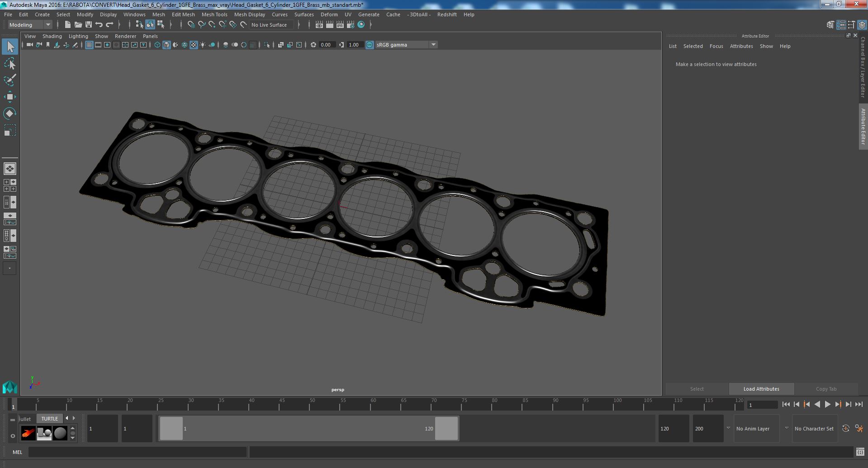
Task: Switch to single perspective layout
Action: click(10, 169)
